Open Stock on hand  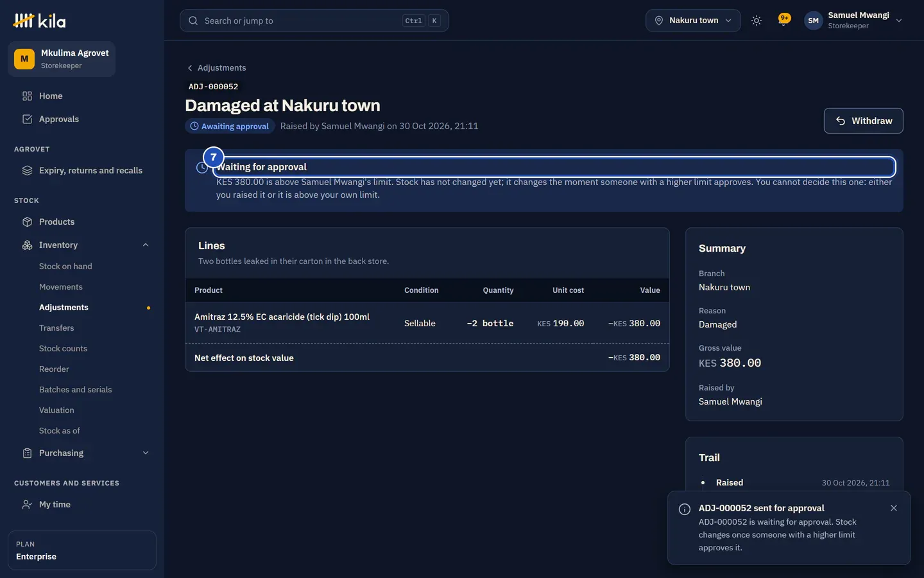click(65, 266)
